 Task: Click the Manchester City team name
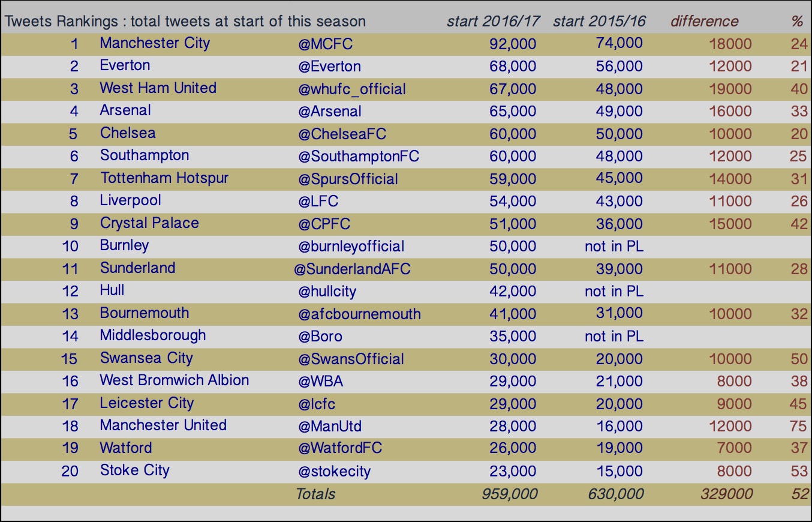click(155, 43)
